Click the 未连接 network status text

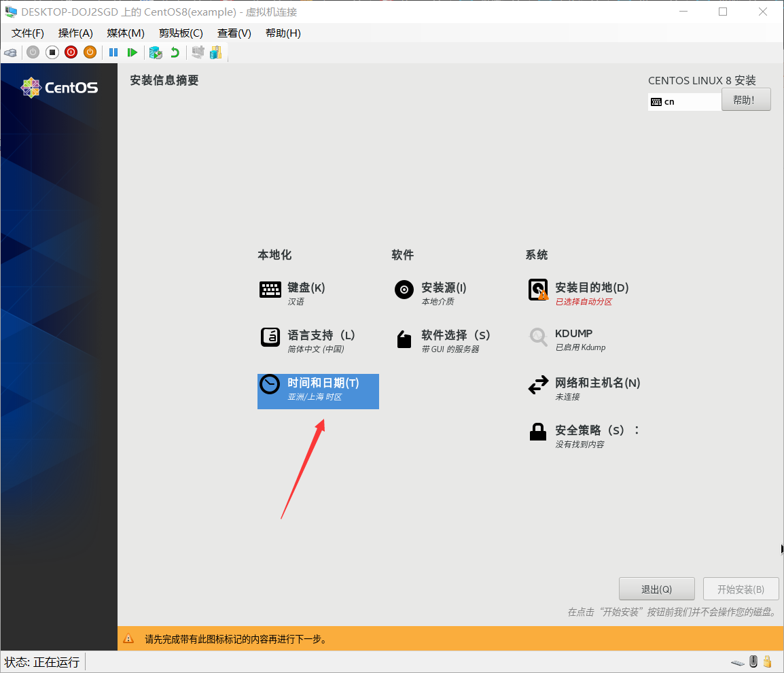click(x=567, y=397)
